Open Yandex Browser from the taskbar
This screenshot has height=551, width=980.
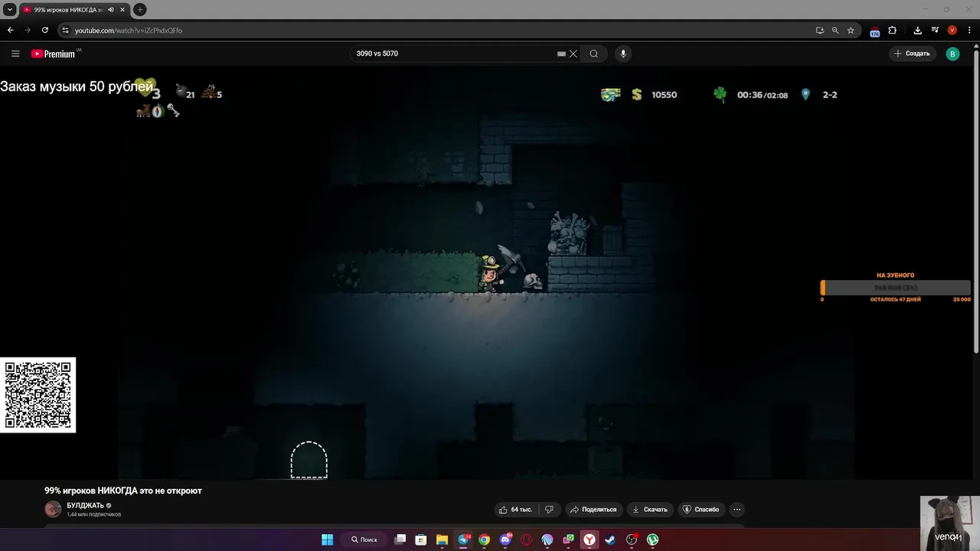pyautogui.click(x=590, y=540)
